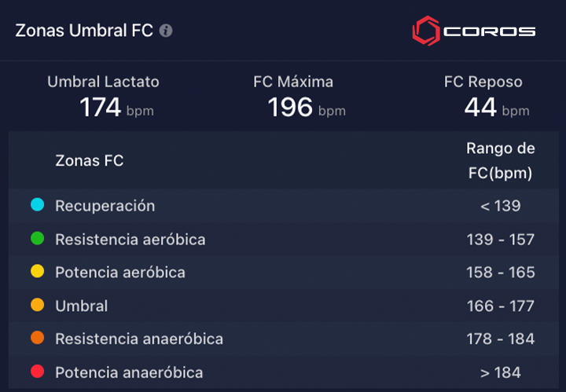Select the FC Máxima 196 bpm value

click(307, 108)
